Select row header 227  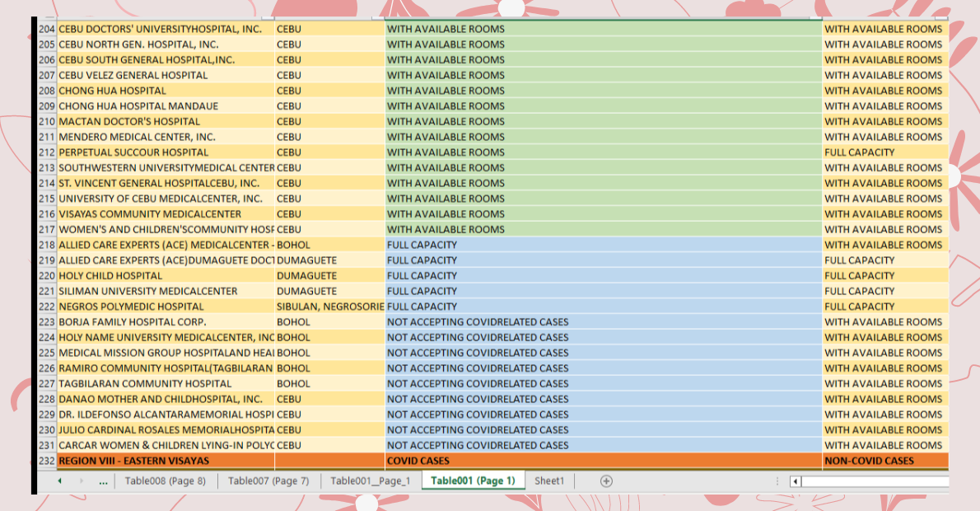pos(47,383)
